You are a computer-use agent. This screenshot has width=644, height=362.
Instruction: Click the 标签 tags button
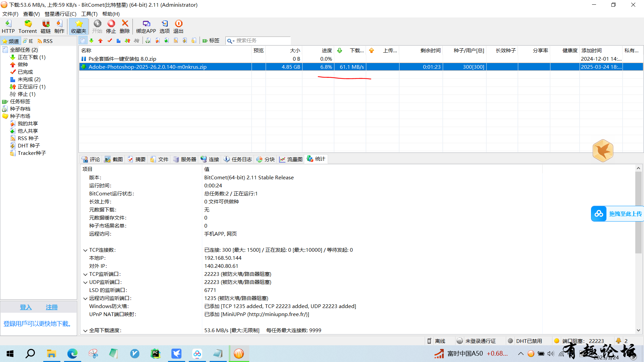pos(211,41)
